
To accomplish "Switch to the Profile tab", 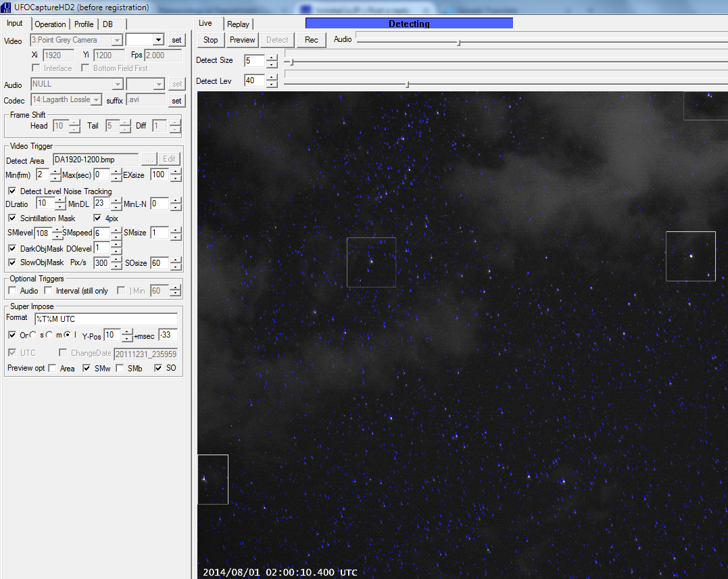I will [84, 24].
